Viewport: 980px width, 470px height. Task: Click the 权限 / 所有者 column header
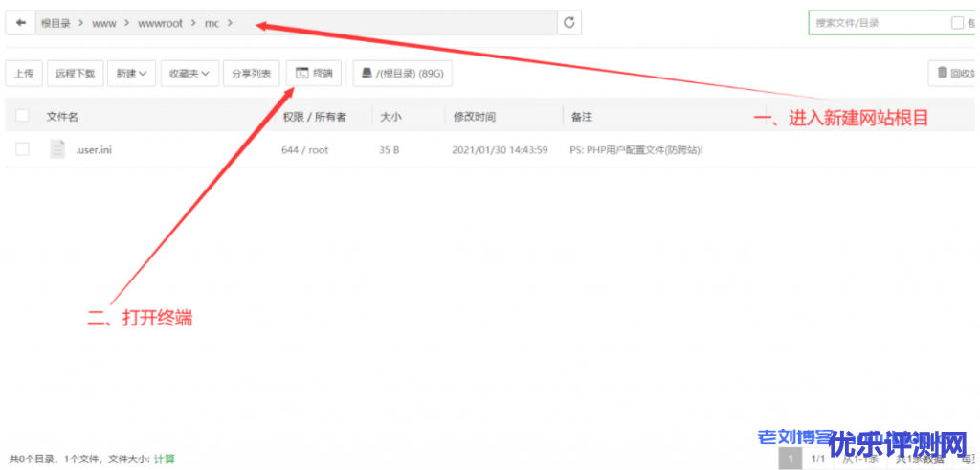[x=314, y=116]
